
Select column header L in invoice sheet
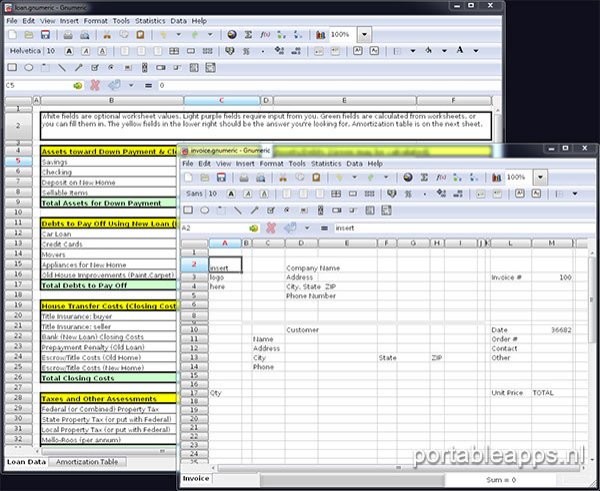pyautogui.click(x=510, y=243)
